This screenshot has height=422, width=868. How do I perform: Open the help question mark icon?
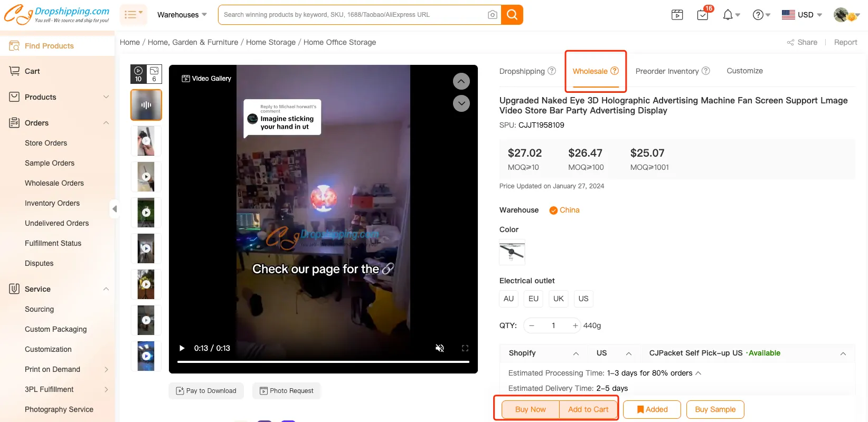click(758, 15)
